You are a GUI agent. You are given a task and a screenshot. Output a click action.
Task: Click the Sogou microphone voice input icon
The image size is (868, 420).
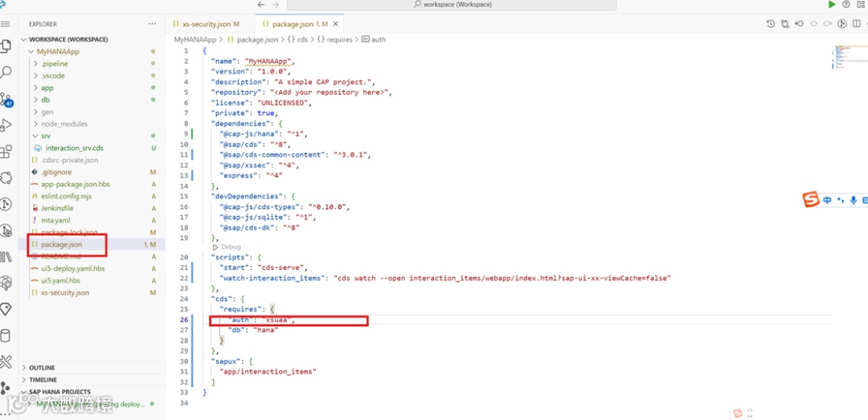point(853,200)
